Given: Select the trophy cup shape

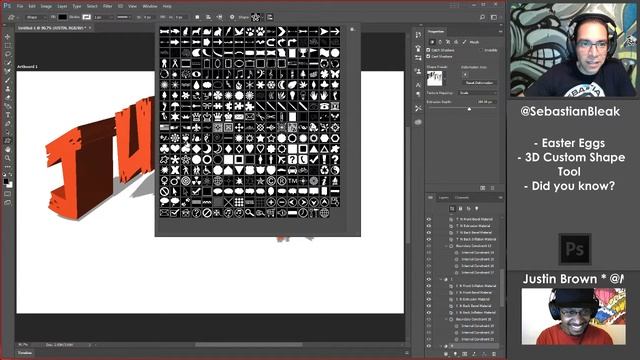Looking at the screenshot, I should 303,53.
